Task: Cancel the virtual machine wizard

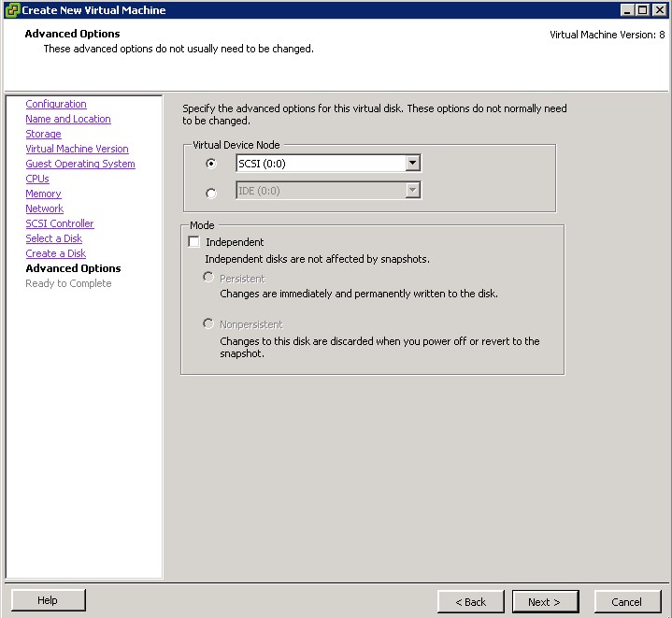Action: coord(626,601)
